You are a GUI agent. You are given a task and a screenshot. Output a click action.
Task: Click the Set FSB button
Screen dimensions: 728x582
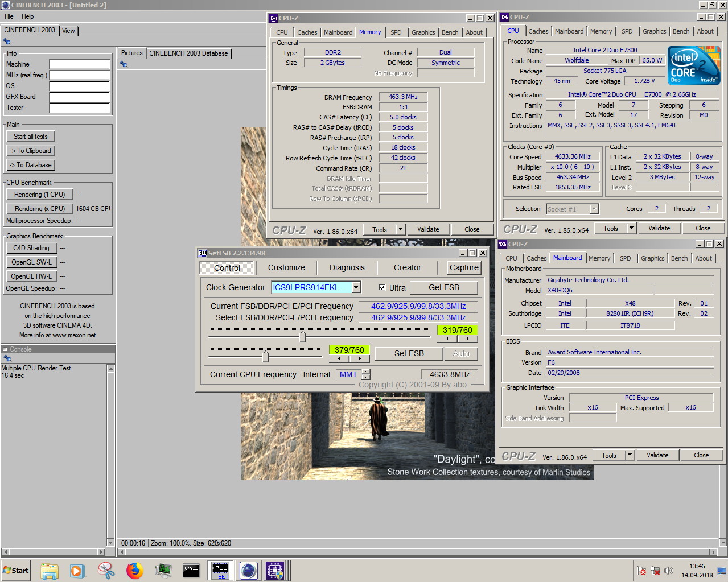[x=409, y=353]
